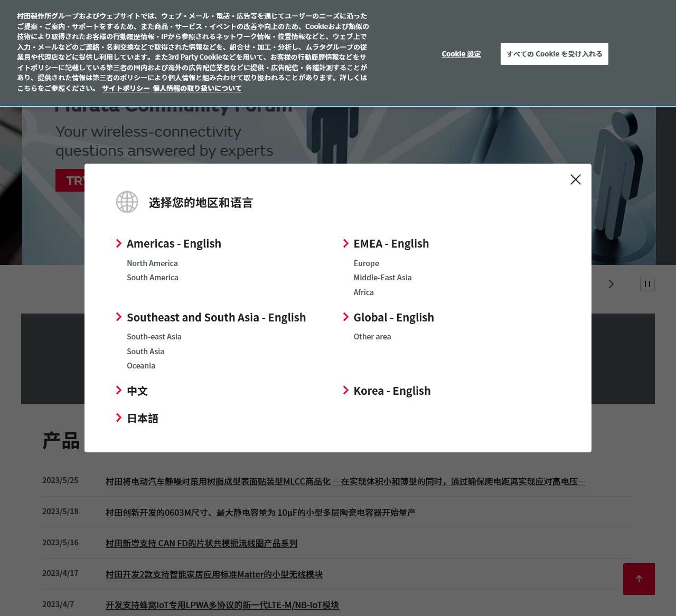Click the 2023/5/25 news date
The height and width of the screenshot is (616, 676).
click(x=60, y=480)
